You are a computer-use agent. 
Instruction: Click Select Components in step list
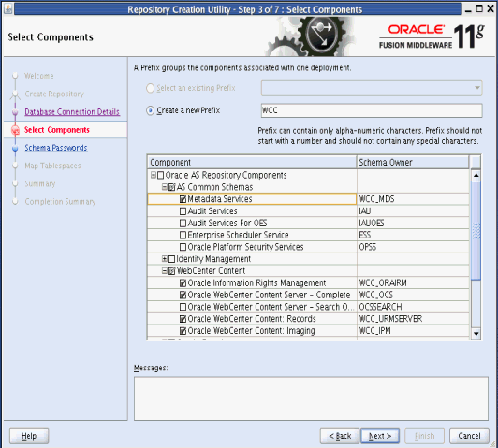pos(57,130)
